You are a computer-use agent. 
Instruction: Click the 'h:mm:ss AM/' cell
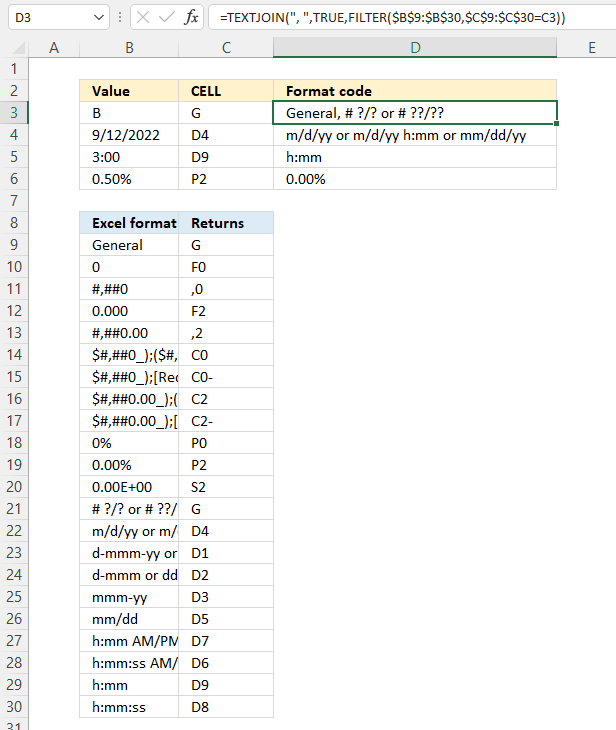click(129, 662)
